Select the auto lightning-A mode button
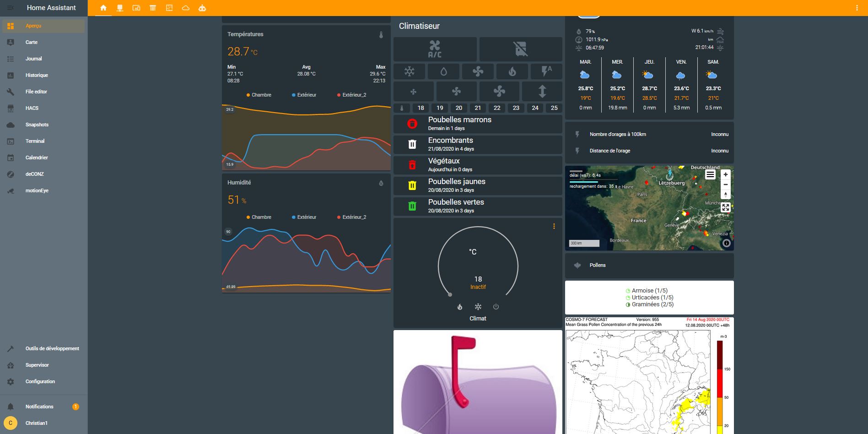Image resolution: width=868 pixels, height=434 pixels. [546, 71]
